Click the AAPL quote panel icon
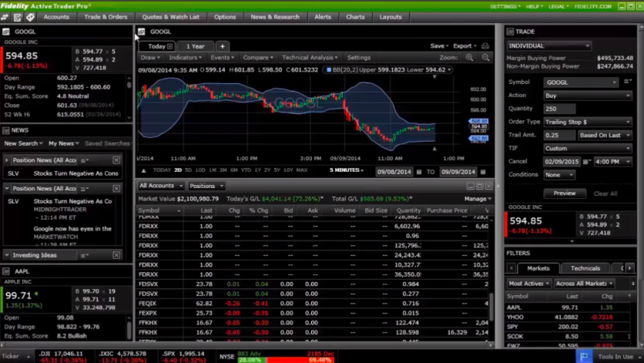 6,271
